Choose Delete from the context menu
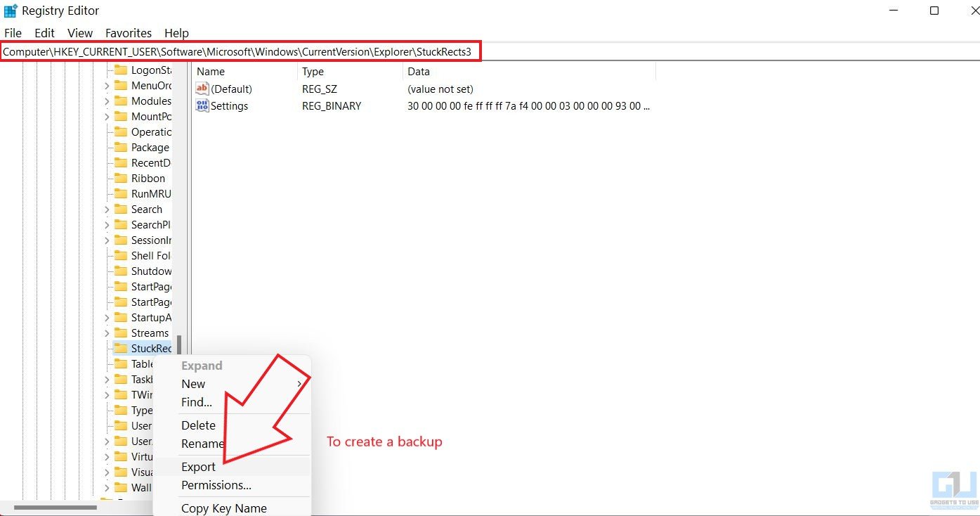Screen dimensions: 980x516 (232, 425)
